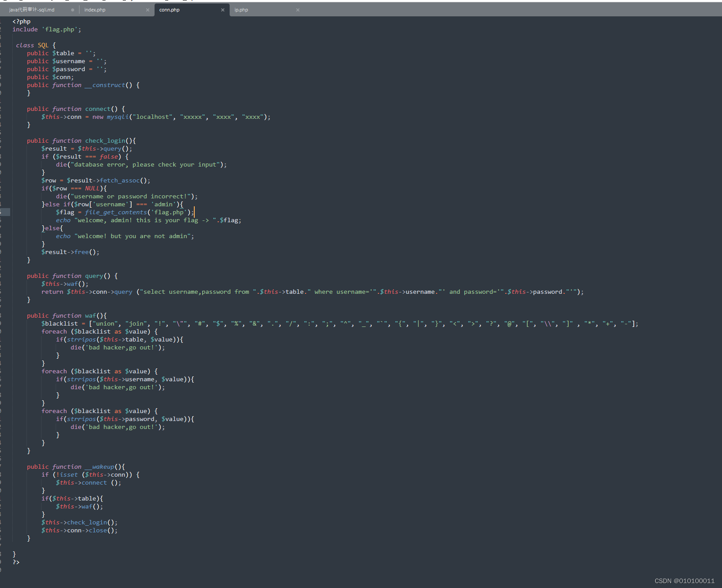This screenshot has width=722, height=588.
Task: Click the '}else{' line
Action: 52,228
